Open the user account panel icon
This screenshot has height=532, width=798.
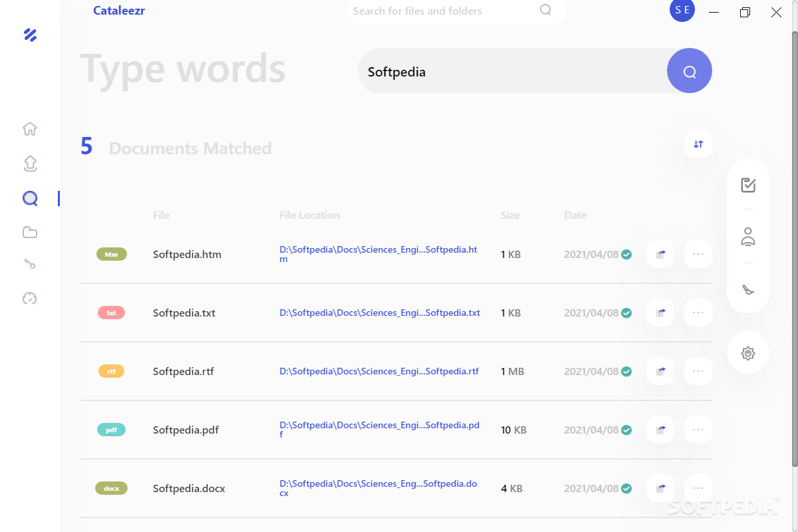(x=748, y=237)
